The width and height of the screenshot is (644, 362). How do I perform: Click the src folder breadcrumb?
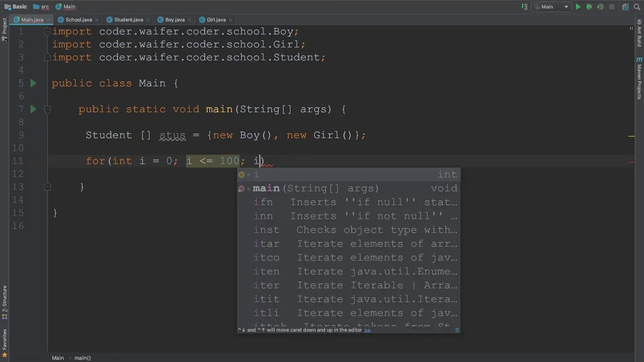point(41,7)
